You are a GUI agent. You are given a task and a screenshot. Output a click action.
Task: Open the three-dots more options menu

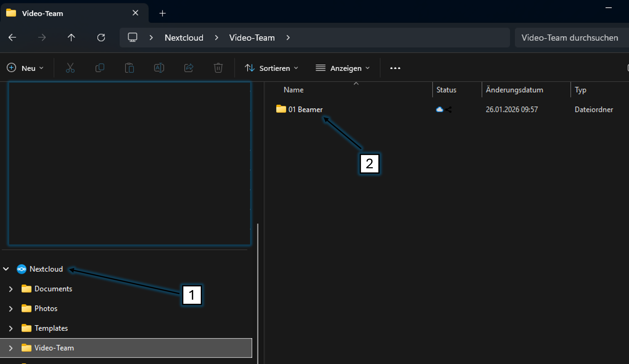395,68
